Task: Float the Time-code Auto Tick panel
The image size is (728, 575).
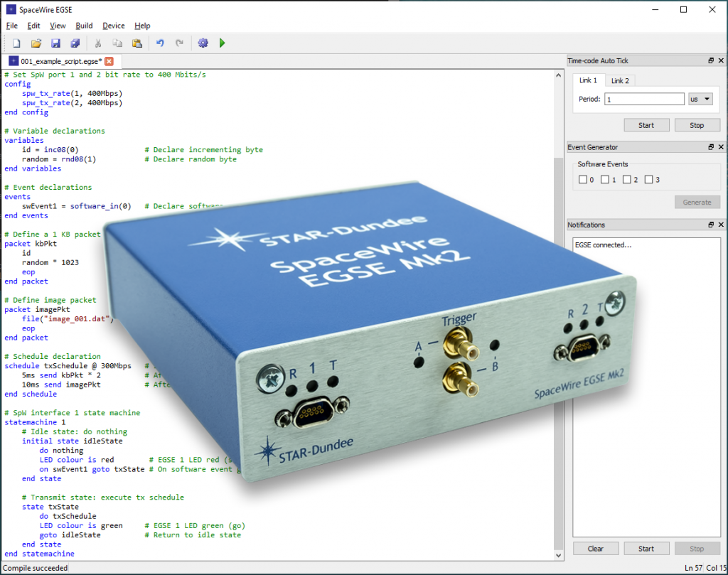Action: coord(711,61)
